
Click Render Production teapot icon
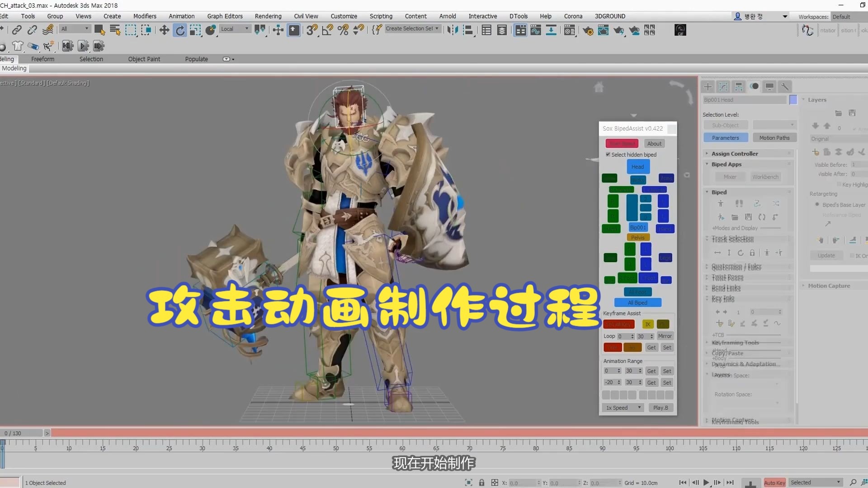point(618,30)
